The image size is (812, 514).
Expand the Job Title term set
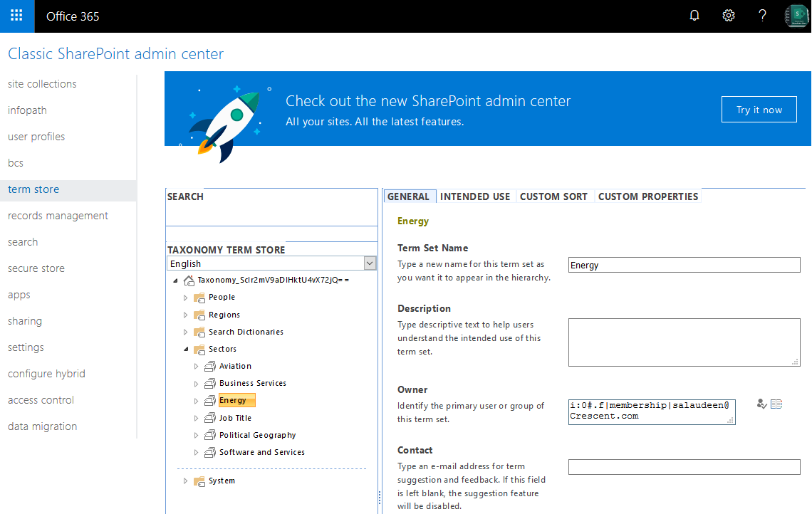pos(196,418)
